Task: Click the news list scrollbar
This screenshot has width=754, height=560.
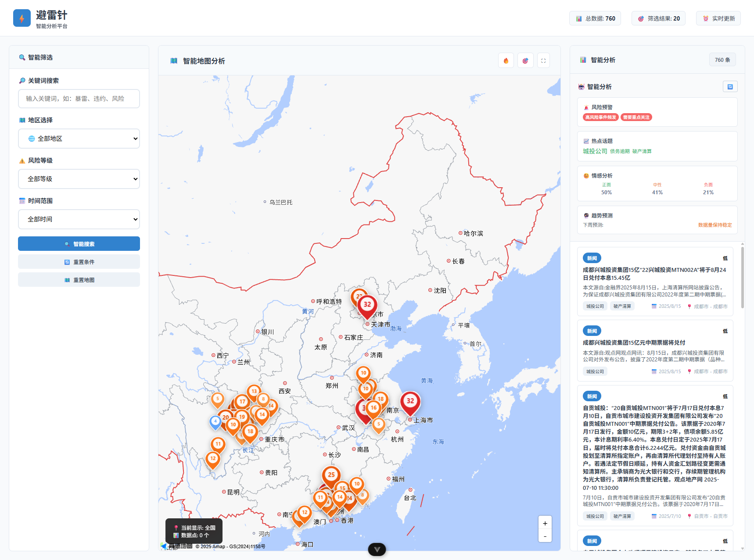Action: pyautogui.click(x=742, y=277)
